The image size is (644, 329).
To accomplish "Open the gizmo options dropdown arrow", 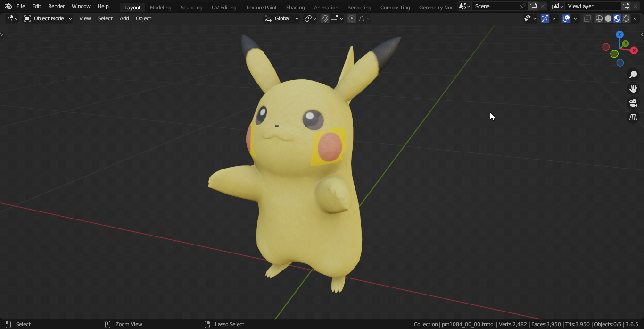I will (x=554, y=18).
